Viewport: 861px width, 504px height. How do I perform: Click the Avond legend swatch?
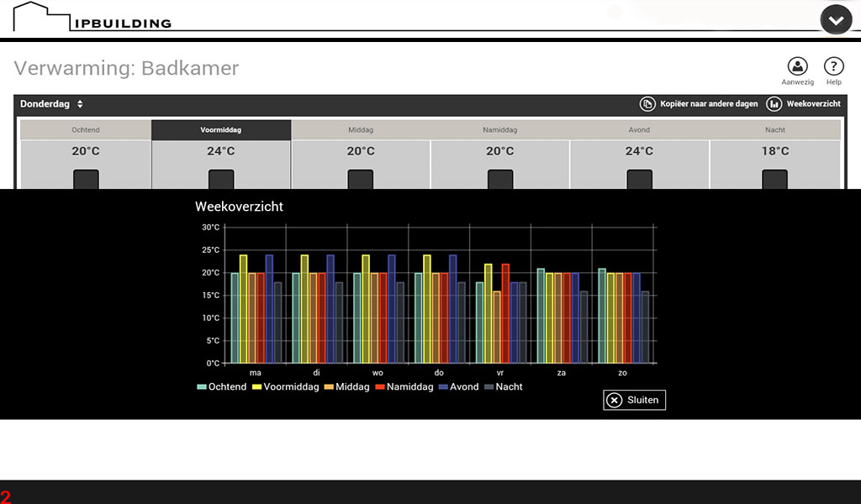(444, 387)
